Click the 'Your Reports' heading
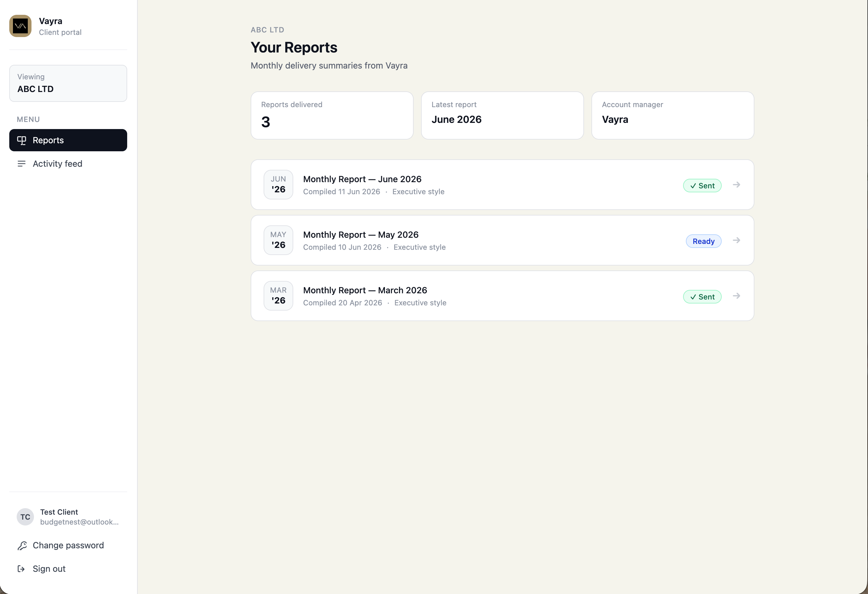 point(294,48)
